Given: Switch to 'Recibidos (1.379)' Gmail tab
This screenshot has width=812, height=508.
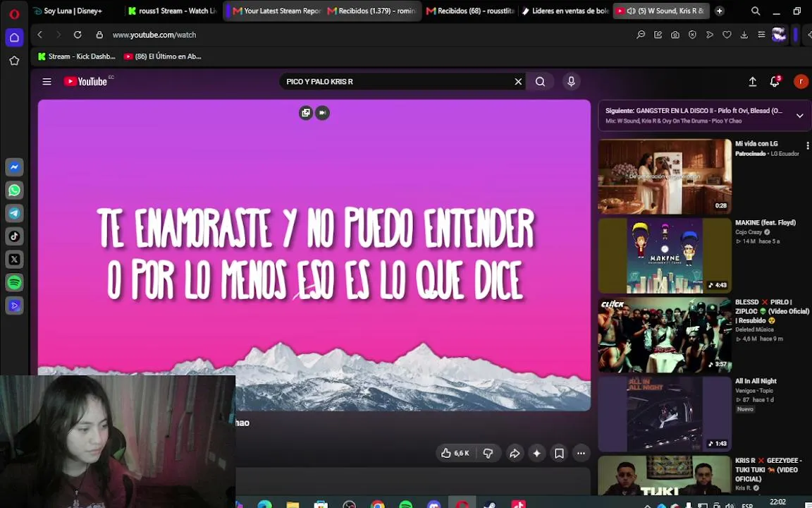Looking at the screenshot, I should (373, 11).
